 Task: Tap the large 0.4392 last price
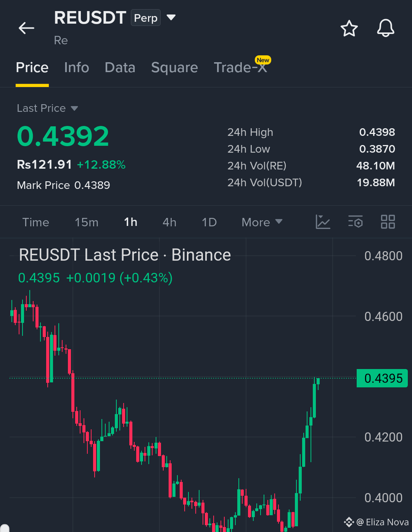click(x=63, y=136)
